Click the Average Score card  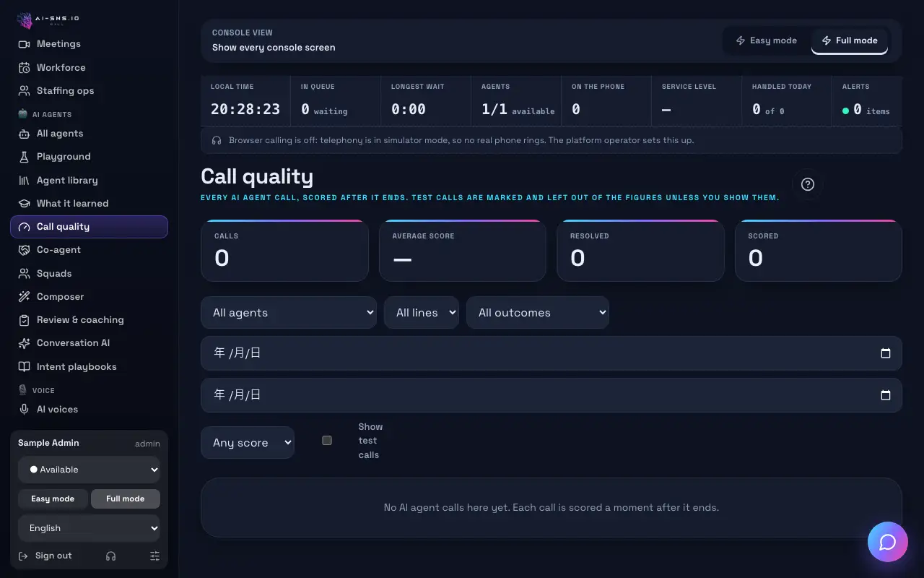pyautogui.click(x=462, y=251)
